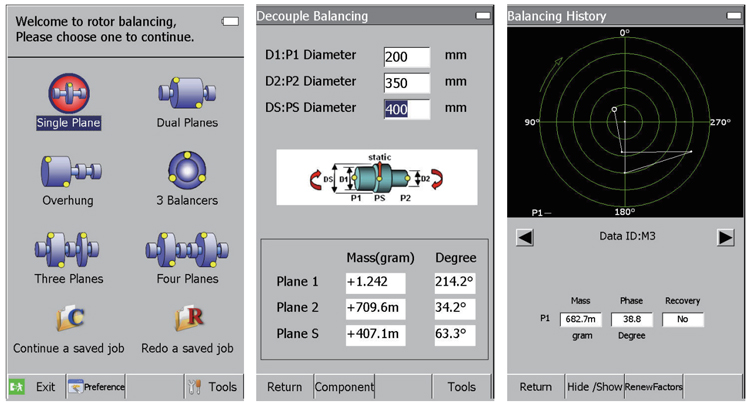Select the D2:P2 Diameter input box
Screen dimensions: 750x404
(x=406, y=83)
